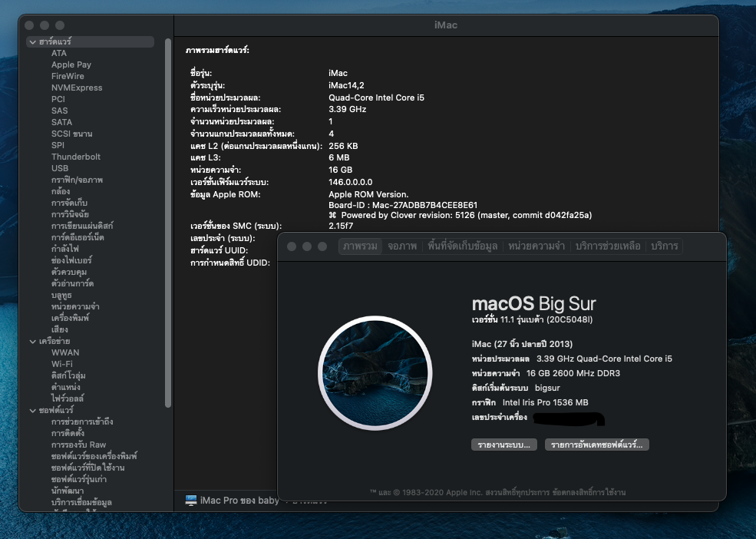Screen dimensions: 756x539
Task: Select Apple Pay in the sidebar
Action: (x=71, y=64)
